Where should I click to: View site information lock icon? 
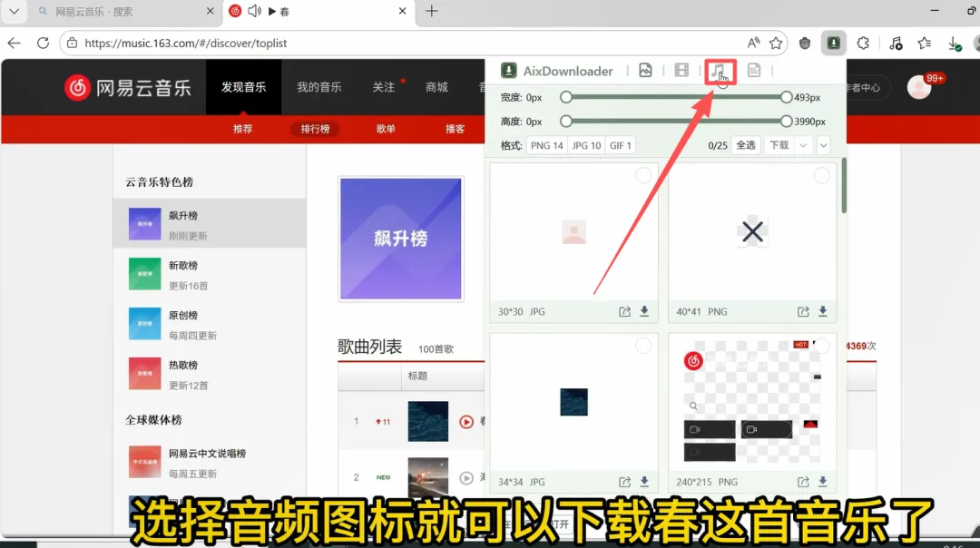pyautogui.click(x=73, y=44)
